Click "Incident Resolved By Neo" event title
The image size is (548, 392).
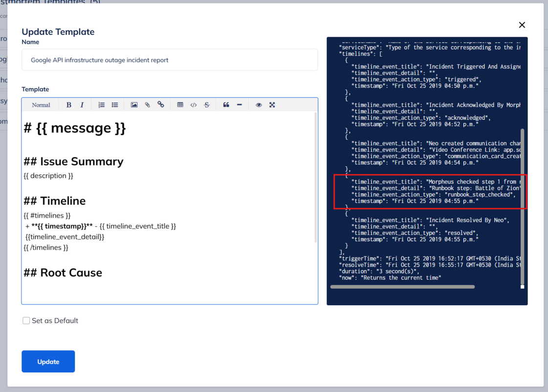430,220
